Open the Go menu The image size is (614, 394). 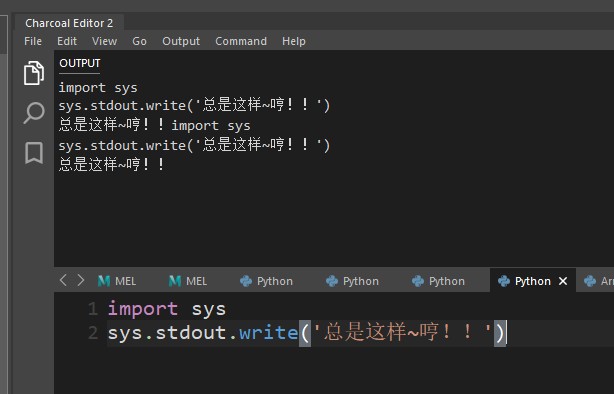139,41
